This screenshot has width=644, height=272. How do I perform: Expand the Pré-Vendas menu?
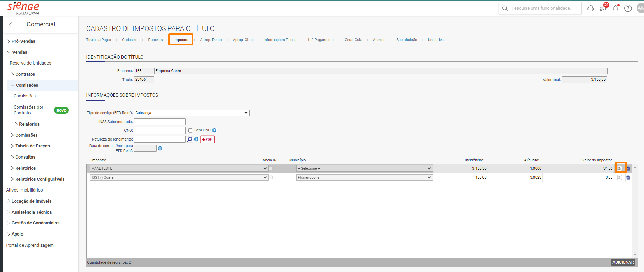tap(21, 41)
